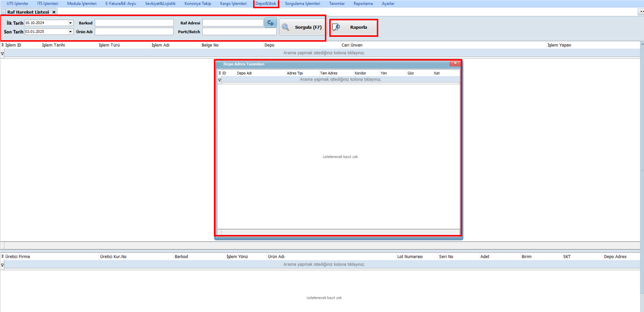
Task: Open column chooser icon in Depo Adres grid
Action: [x=220, y=73]
